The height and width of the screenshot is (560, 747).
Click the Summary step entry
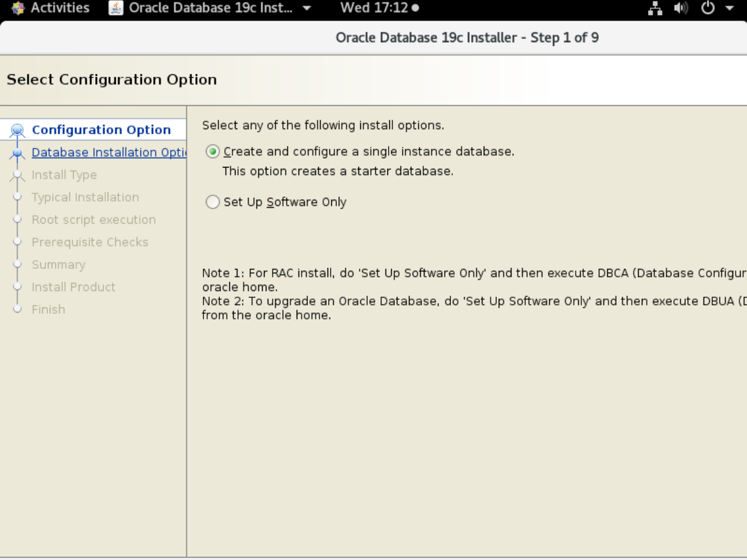click(59, 265)
